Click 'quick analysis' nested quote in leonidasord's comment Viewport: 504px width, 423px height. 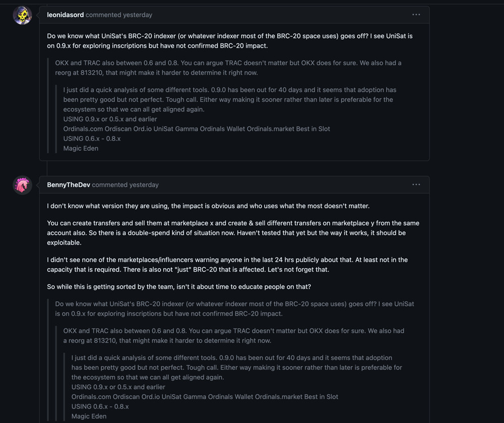pos(230,100)
